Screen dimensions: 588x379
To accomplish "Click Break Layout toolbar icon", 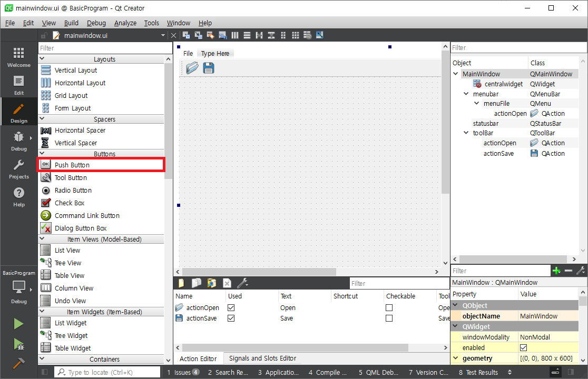I will pyautogui.click(x=308, y=35).
